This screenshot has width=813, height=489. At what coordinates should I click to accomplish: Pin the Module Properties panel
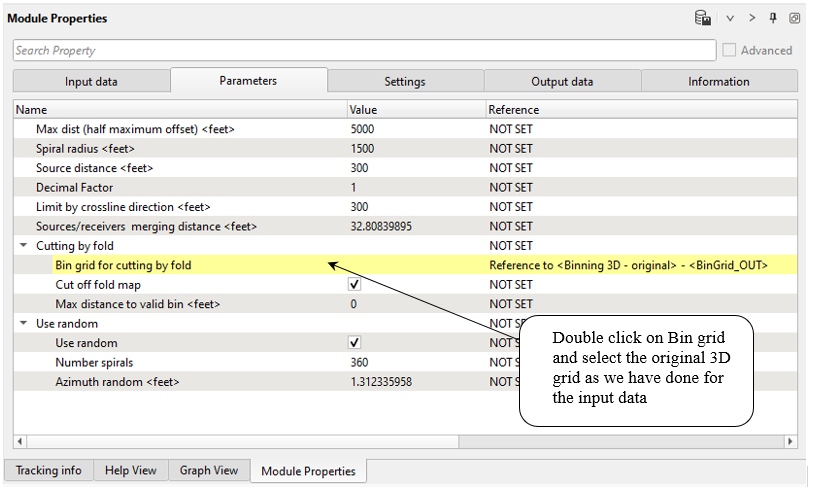(773, 18)
